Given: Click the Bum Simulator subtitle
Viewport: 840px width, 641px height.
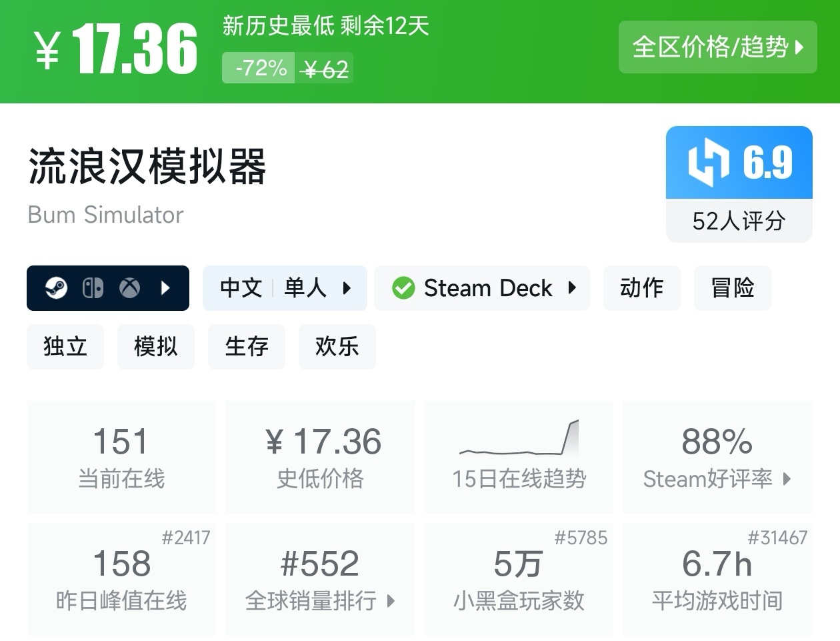Looking at the screenshot, I should pos(105,215).
